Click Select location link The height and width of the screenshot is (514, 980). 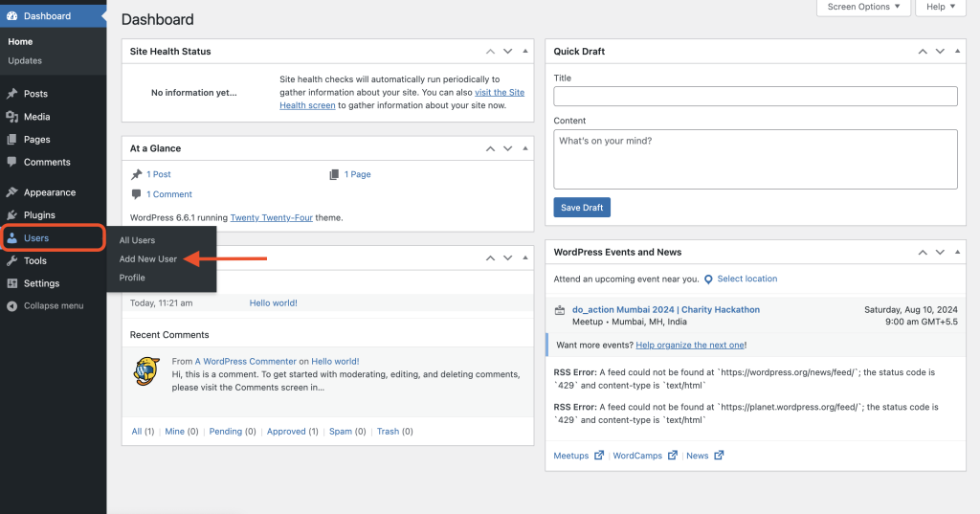(x=746, y=279)
